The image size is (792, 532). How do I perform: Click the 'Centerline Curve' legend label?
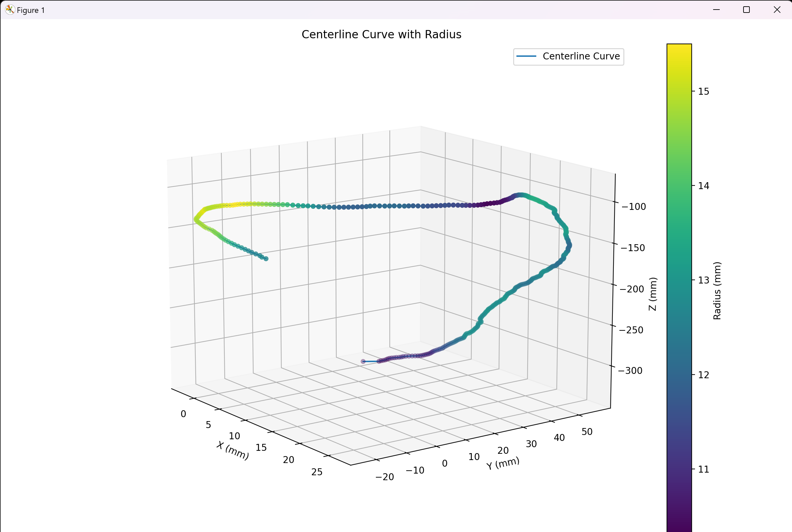(x=581, y=56)
